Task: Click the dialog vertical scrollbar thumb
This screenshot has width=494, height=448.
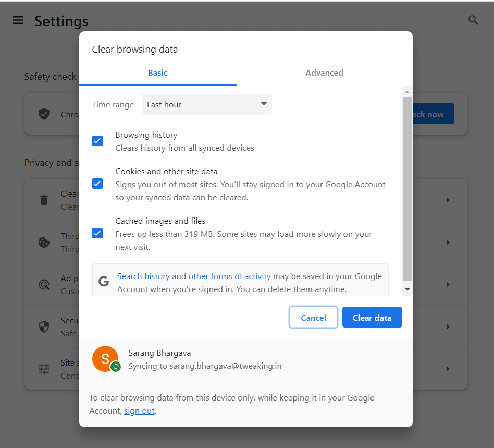Action: [x=407, y=188]
